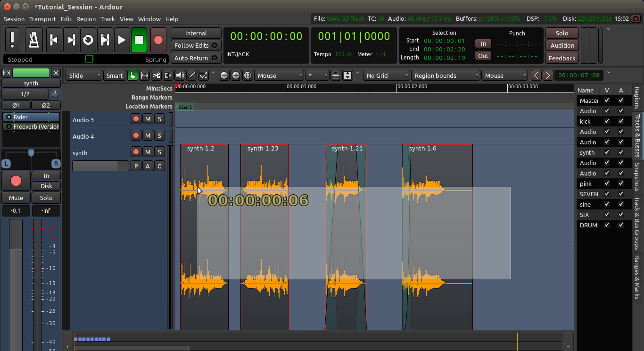Open the Session menu
Viewport: 644px width, 351px height.
[x=14, y=19]
